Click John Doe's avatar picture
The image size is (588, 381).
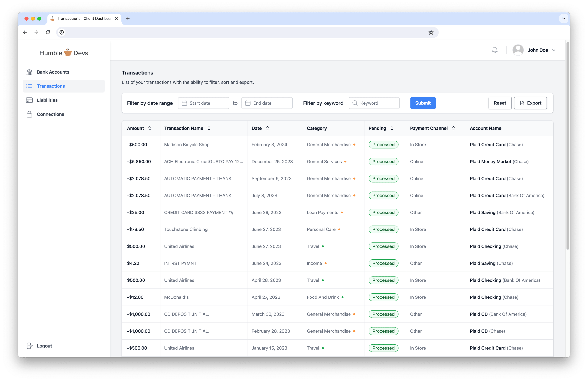click(518, 50)
